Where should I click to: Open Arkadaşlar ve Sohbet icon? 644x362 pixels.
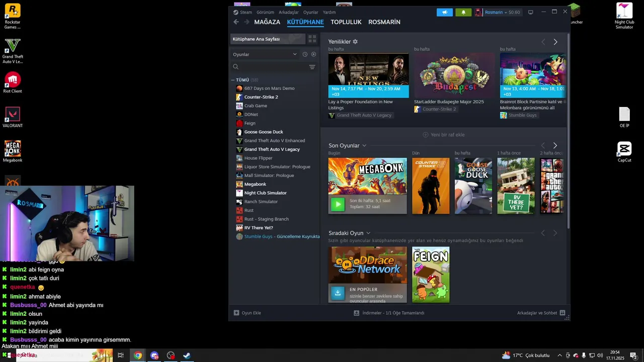tap(562, 313)
